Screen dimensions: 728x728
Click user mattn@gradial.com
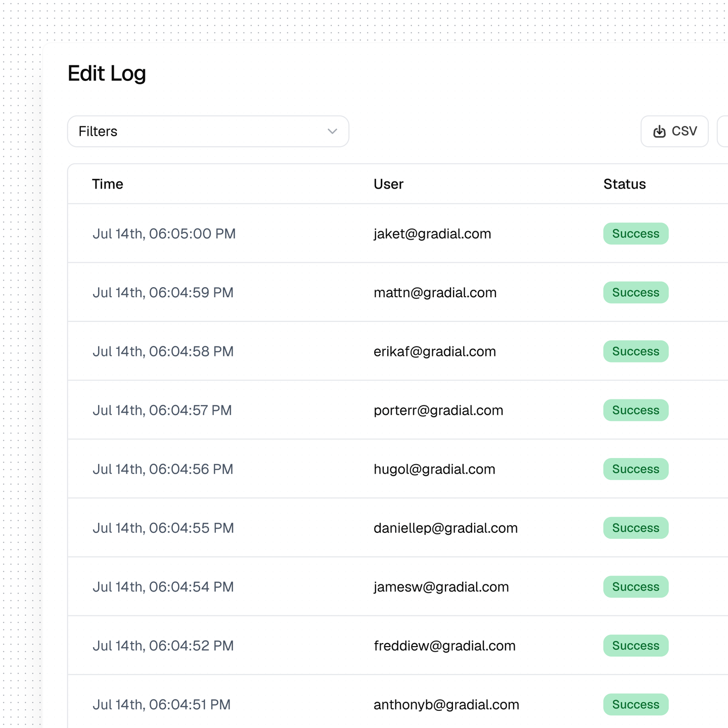tap(435, 293)
